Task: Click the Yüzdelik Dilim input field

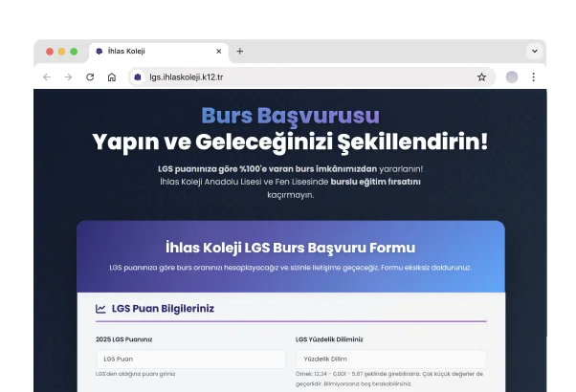Action: point(390,359)
